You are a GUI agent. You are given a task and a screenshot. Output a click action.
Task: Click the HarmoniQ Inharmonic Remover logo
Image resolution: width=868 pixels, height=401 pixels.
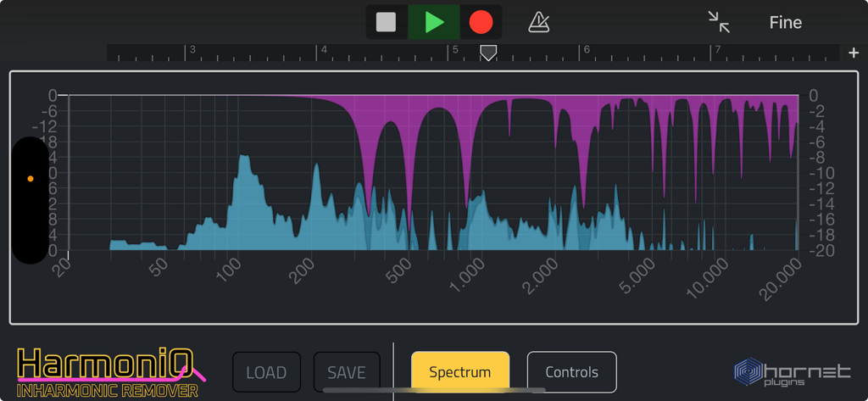(111, 371)
